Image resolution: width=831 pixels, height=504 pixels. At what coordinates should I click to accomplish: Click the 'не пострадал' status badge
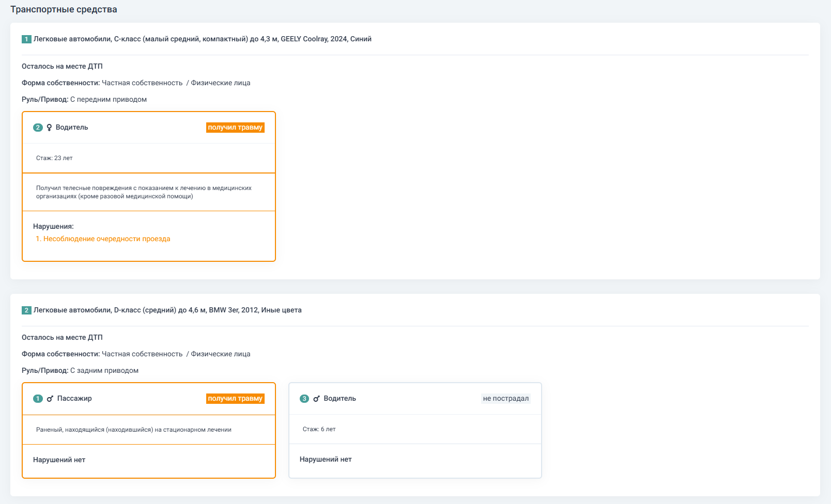click(505, 399)
